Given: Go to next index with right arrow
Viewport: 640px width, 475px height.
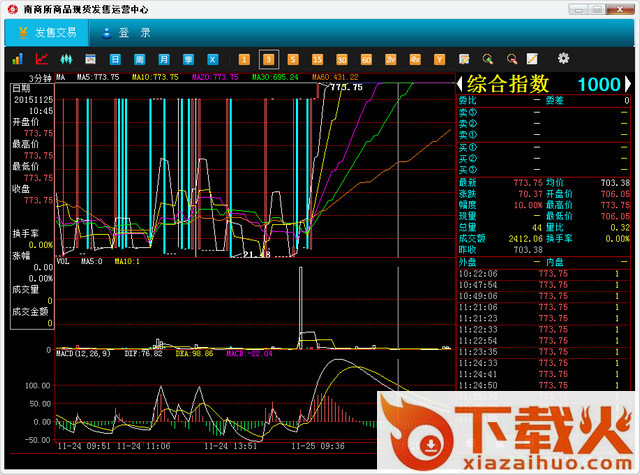Looking at the screenshot, I should (628, 84).
